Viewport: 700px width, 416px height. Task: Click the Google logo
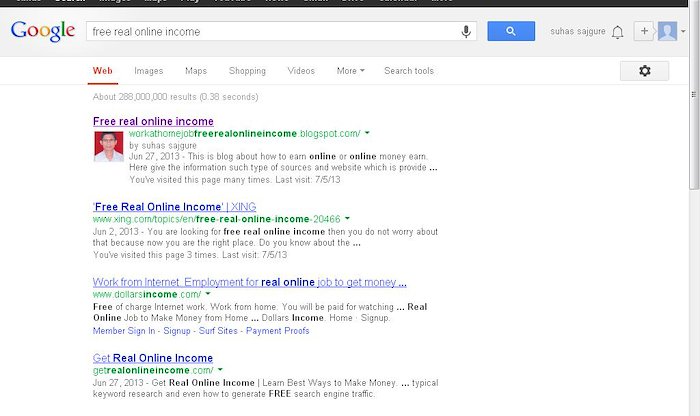(43, 31)
